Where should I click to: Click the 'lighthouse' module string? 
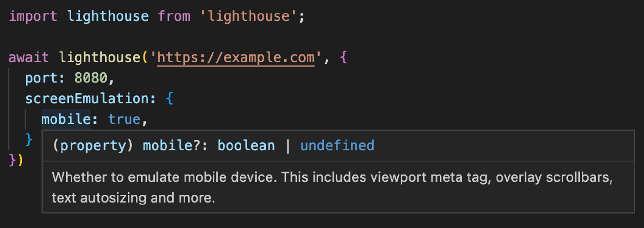pyautogui.click(x=248, y=16)
